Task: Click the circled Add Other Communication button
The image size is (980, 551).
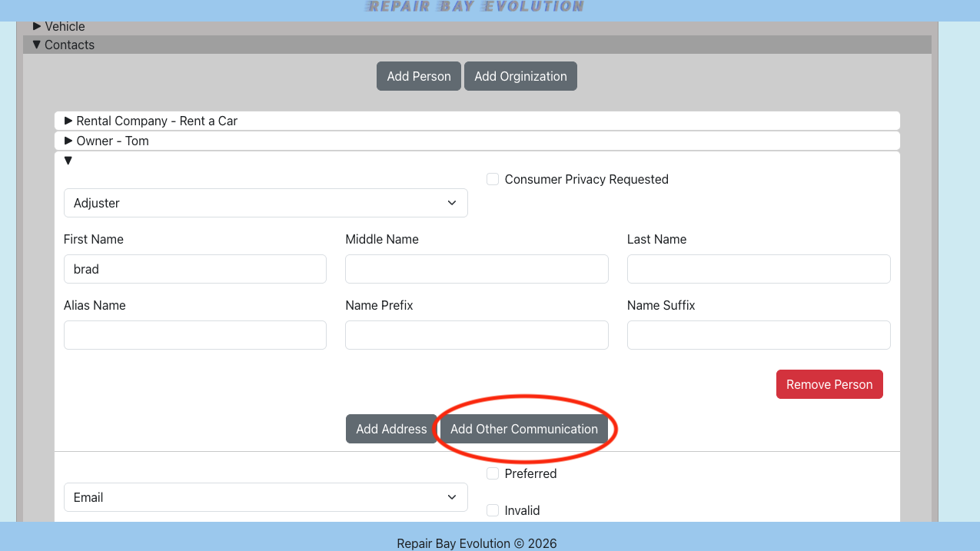Action: pos(524,429)
